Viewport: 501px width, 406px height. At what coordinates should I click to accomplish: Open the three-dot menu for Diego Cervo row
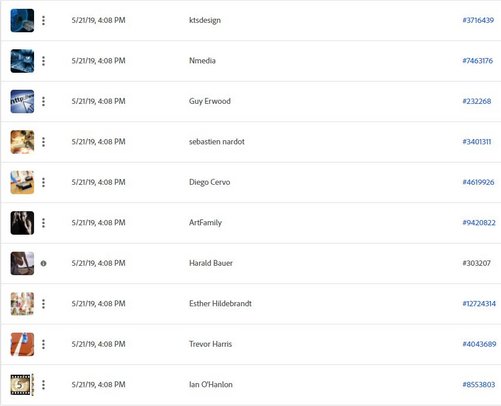(x=43, y=182)
